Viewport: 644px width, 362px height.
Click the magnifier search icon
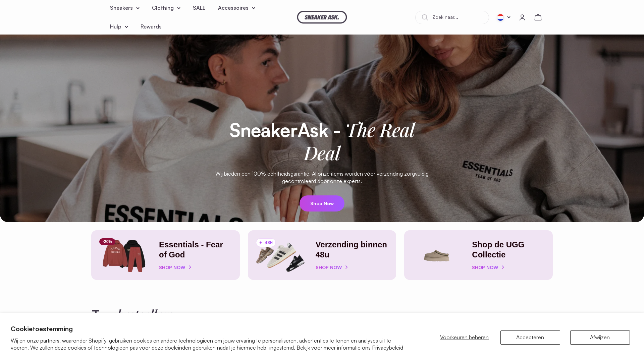click(425, 17)
